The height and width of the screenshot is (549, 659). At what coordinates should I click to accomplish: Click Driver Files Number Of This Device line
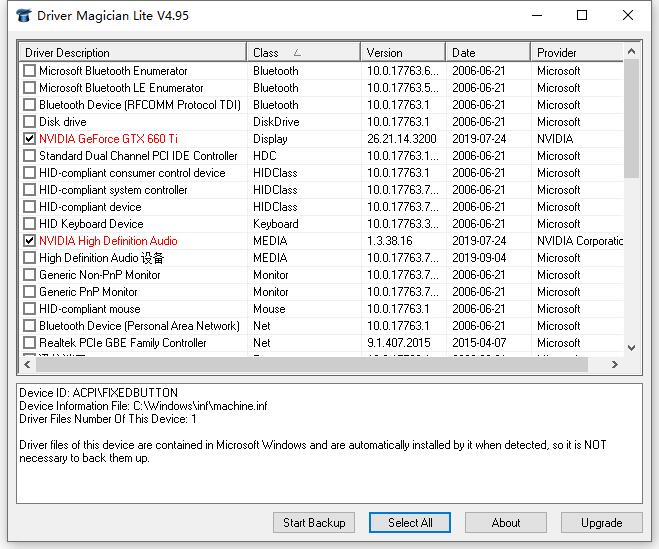[108, 419]
